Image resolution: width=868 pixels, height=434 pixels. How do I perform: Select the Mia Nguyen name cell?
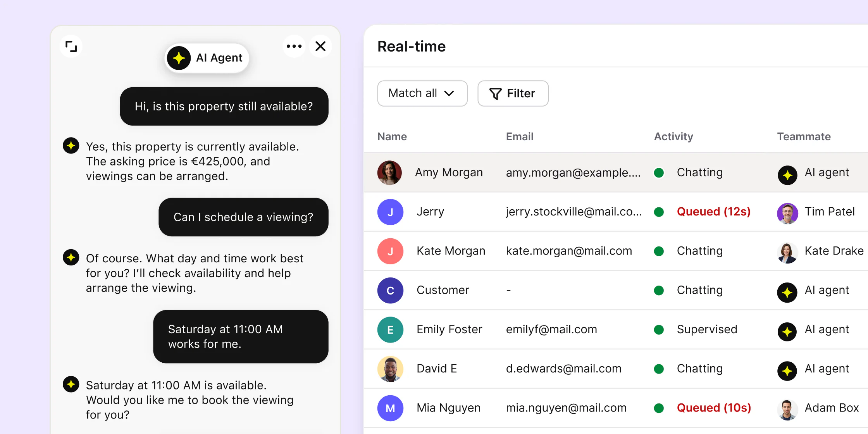[x=448, y=408]
